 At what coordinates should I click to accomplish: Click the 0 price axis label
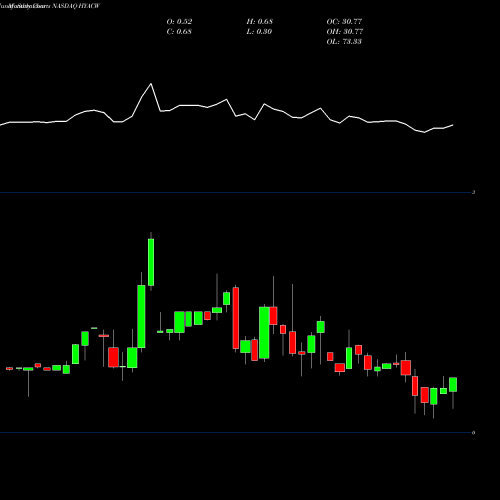coord(473,433)
